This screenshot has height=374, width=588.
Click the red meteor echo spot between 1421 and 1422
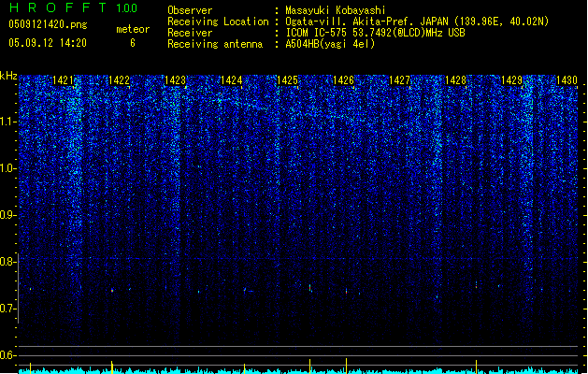(112, 290)
